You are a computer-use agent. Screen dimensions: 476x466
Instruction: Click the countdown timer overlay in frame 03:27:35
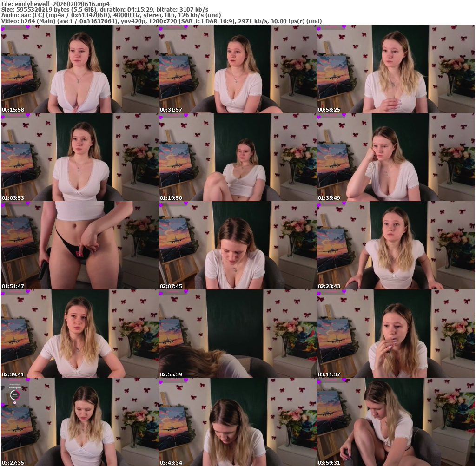click(15, 395)
